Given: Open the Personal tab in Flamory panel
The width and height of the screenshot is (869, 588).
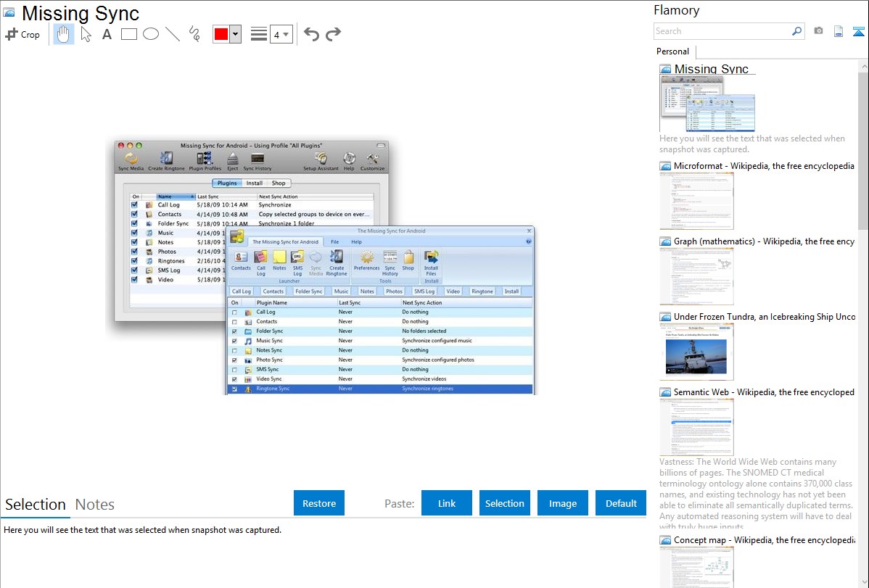Looking at the screenshot, I should pyautogui.click(x=673, y=51).
